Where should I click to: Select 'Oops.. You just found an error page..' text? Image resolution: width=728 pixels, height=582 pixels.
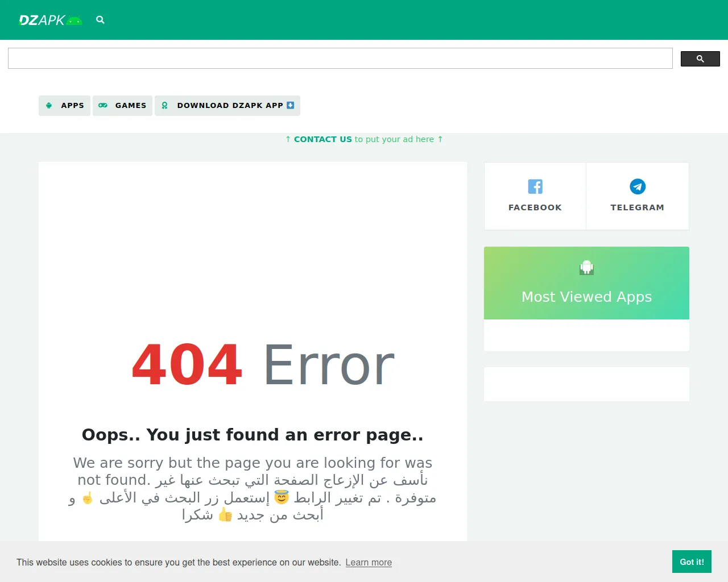coord(253,435)
